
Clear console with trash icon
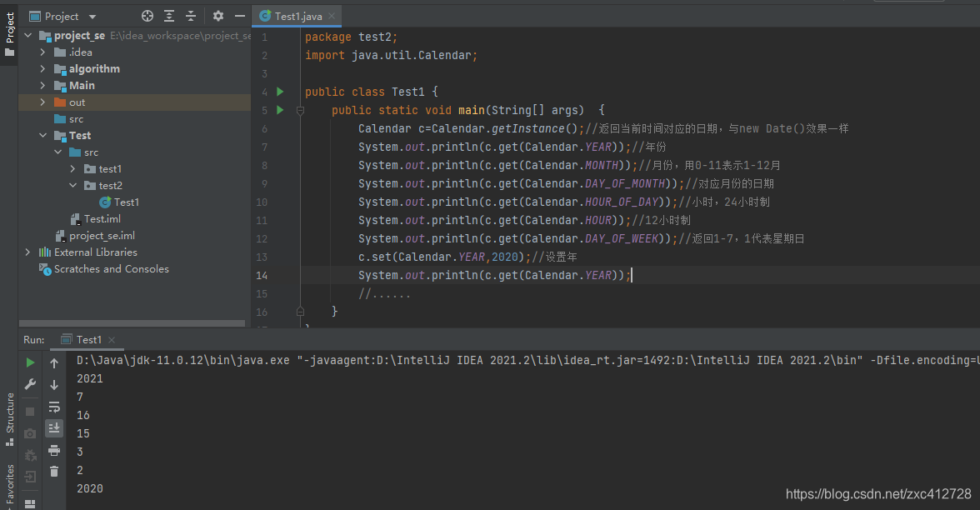coord(54,472)
